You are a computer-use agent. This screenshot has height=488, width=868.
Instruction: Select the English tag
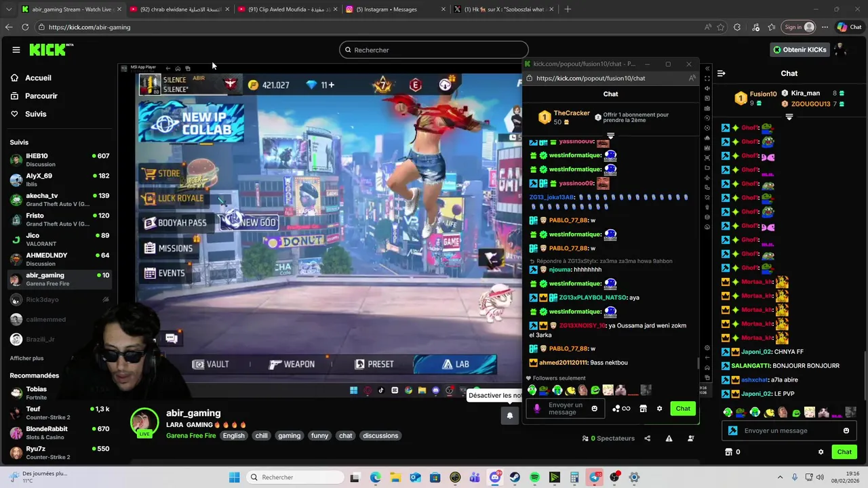(x=233, y=436)
